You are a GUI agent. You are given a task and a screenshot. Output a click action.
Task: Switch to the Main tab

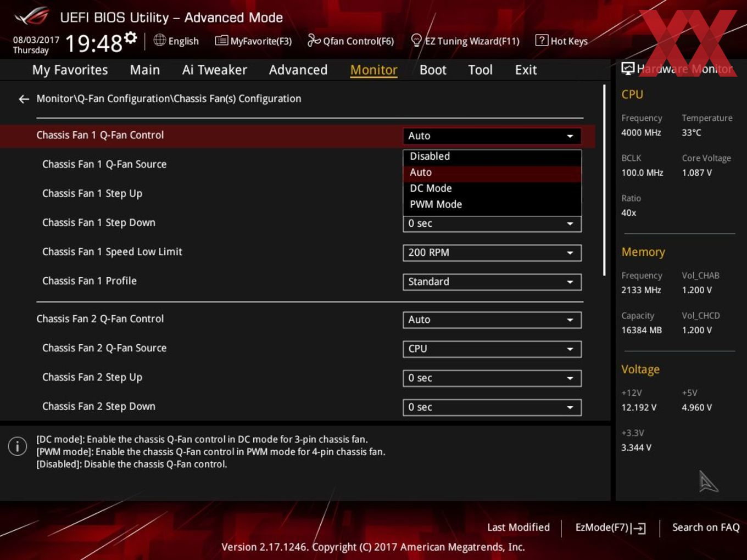[145, 70]
